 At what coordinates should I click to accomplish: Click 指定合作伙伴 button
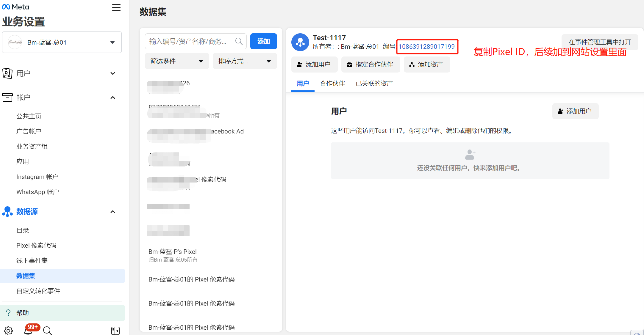tap(371, 65)
